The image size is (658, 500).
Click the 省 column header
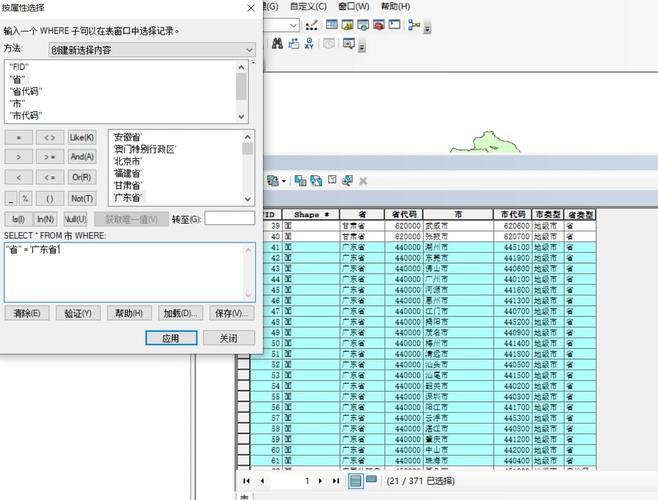point(362,215)
